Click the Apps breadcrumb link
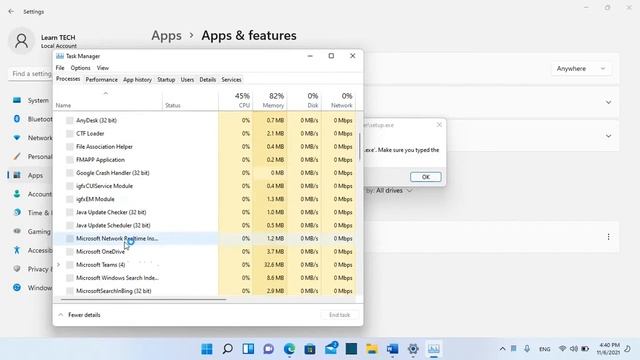 (167, 36)
